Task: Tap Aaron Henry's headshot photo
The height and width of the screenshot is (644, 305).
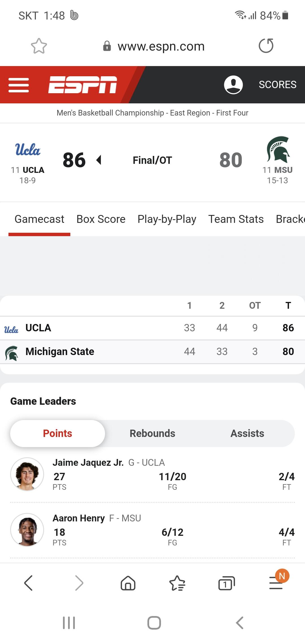Action: coord(27,530)
